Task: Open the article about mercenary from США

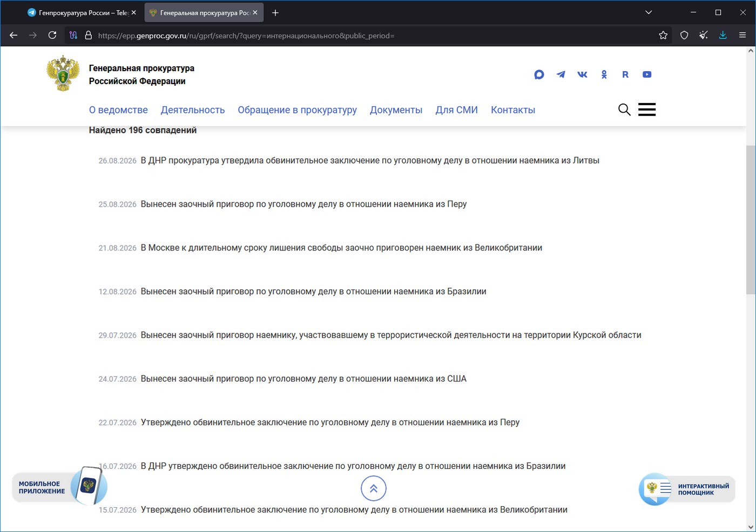Action: pyautogui.click(x=303, y=379)
